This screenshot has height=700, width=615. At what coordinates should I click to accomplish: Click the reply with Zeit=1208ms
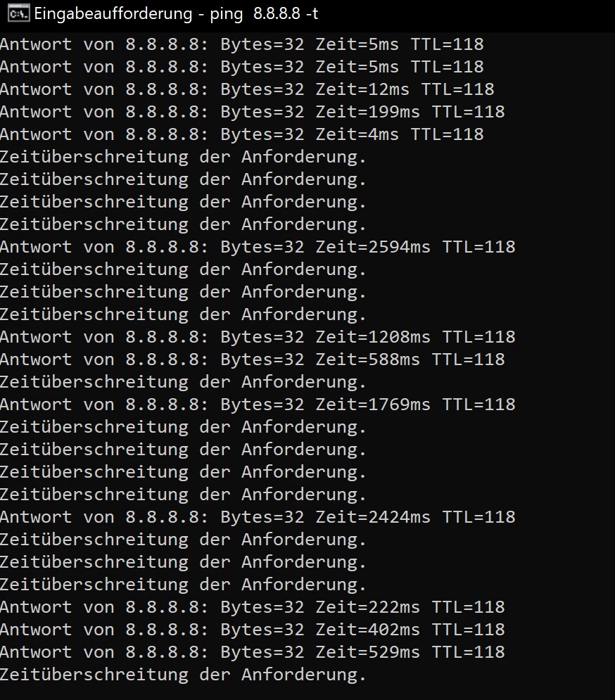click(258, 337)
